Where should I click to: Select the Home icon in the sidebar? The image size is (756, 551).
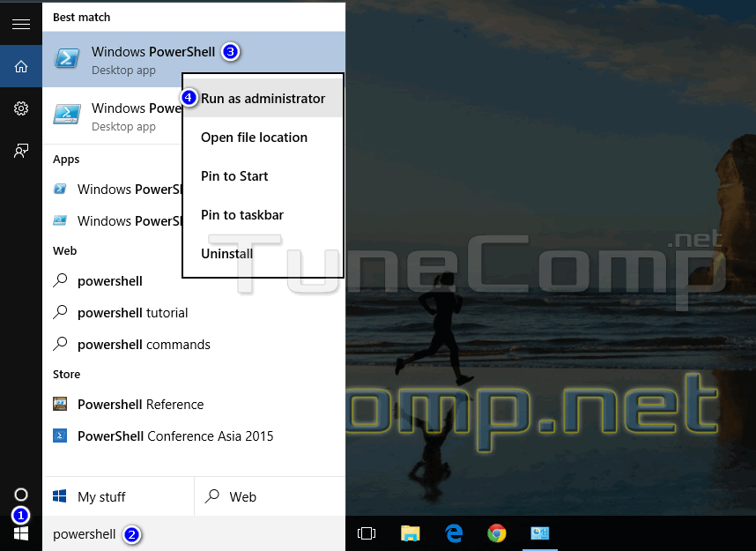[21, 66]
